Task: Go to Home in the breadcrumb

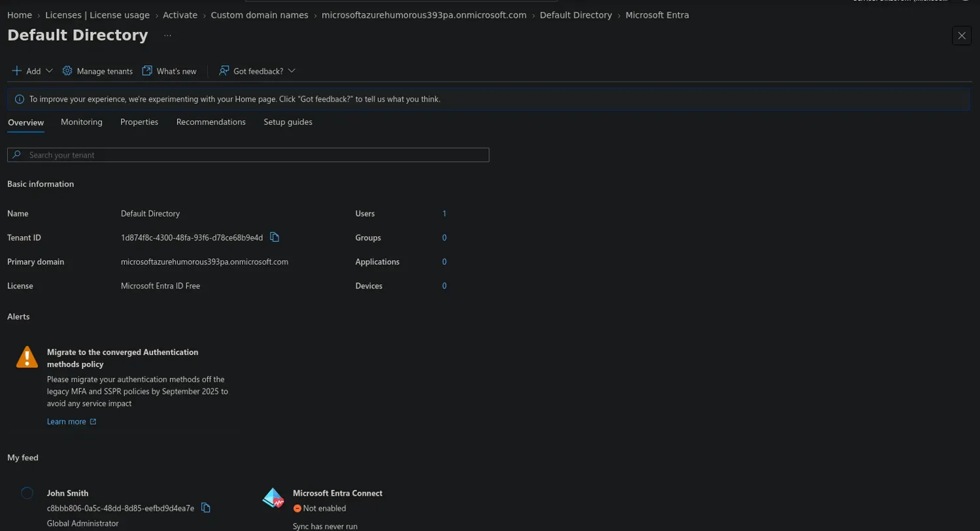Action: pyautogui.click(x=20, y=15)
